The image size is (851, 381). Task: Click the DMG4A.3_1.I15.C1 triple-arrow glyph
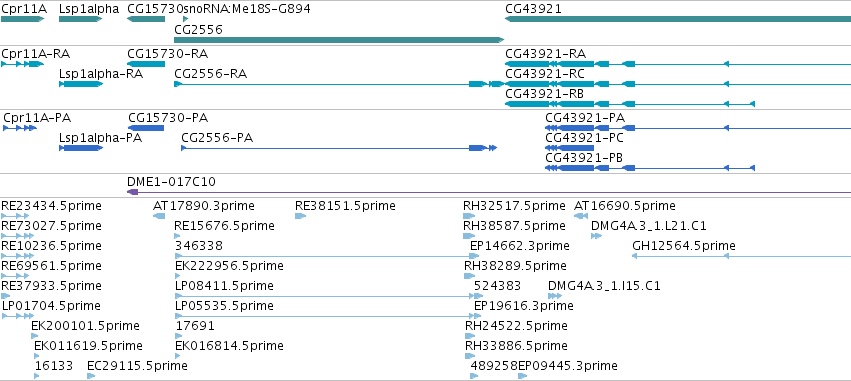click(x=555, y=296)
